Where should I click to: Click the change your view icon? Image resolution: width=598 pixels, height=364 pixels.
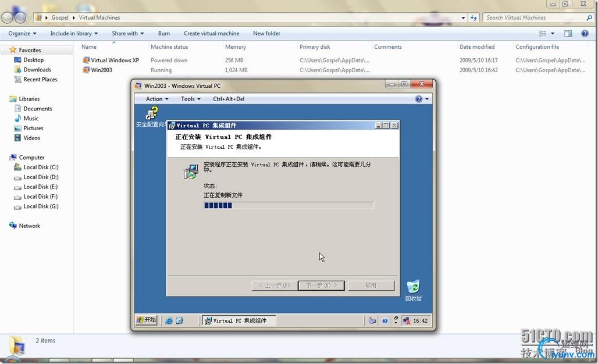(x=542, y=34)
